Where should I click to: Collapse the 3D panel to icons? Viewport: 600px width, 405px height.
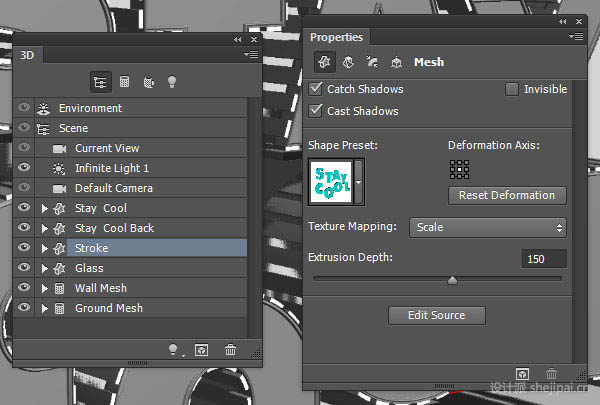[238, 39]
